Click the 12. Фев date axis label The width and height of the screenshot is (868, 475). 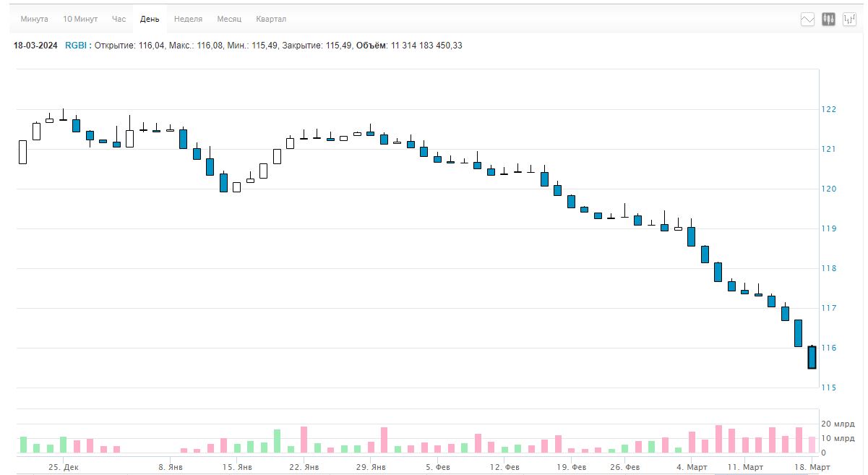click(504, 468)
